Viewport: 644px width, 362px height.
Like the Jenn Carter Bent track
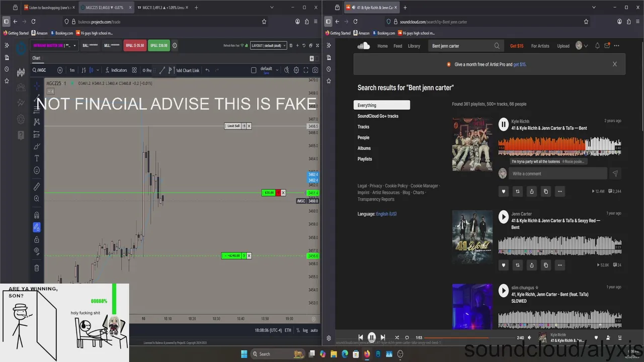click(504, 265)
